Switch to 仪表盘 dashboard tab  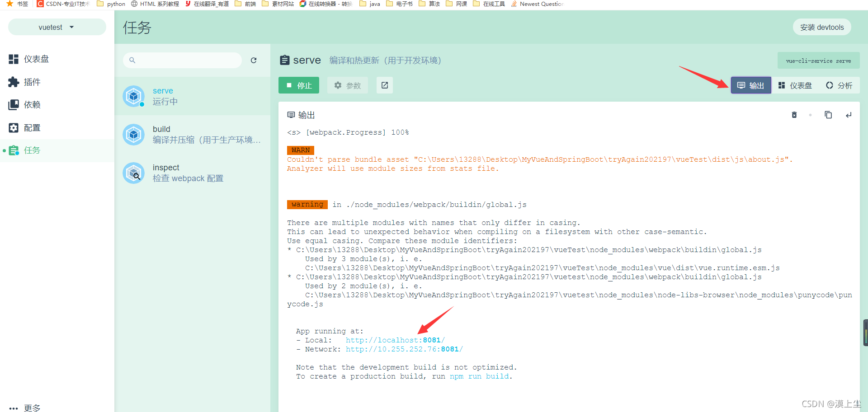tap(795, 85)
